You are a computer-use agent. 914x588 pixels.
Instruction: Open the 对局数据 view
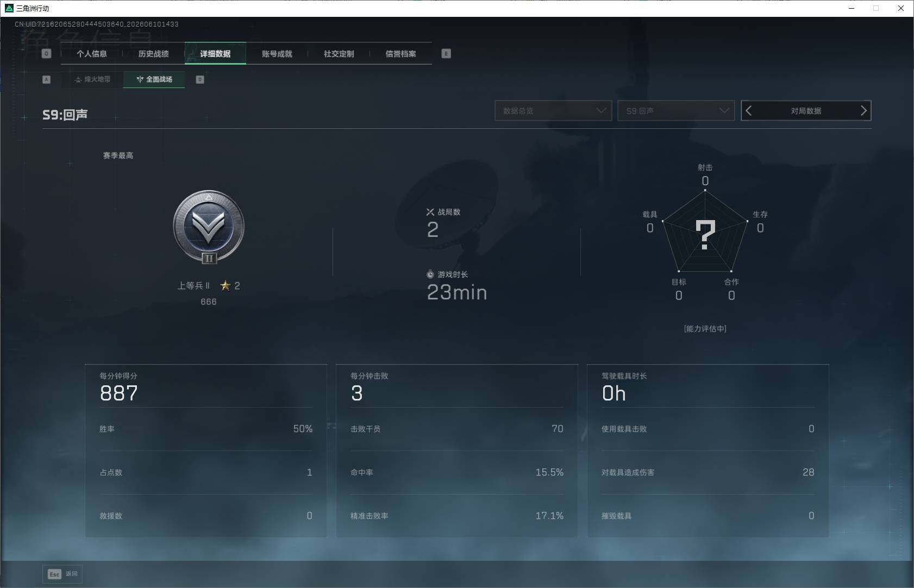coord(806,111)
